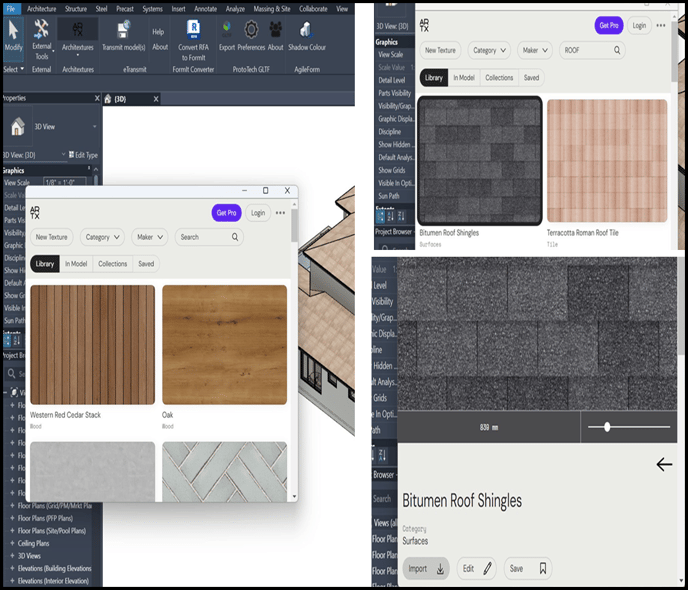
Task: Open Western Red Cedar Stack texture thumbnail
Action: 93,345
